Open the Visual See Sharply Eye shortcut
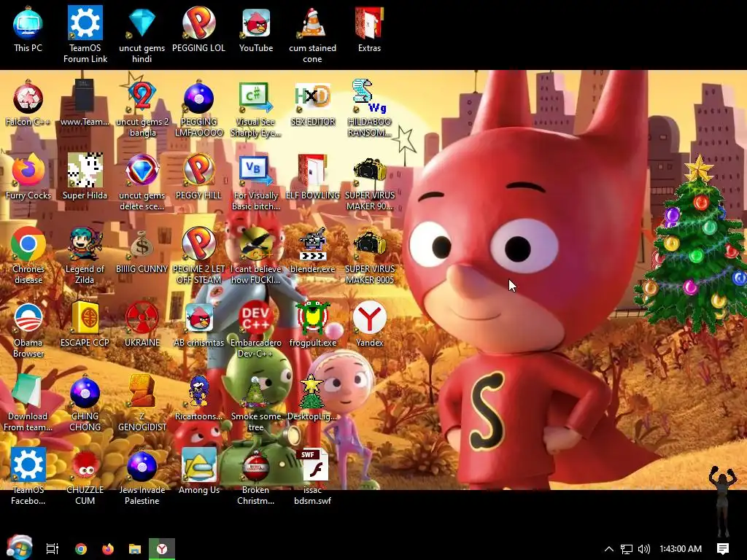Image resolution: width=747 pixels, height=560 pixels. pyautogui.click(x=256, y=109)
